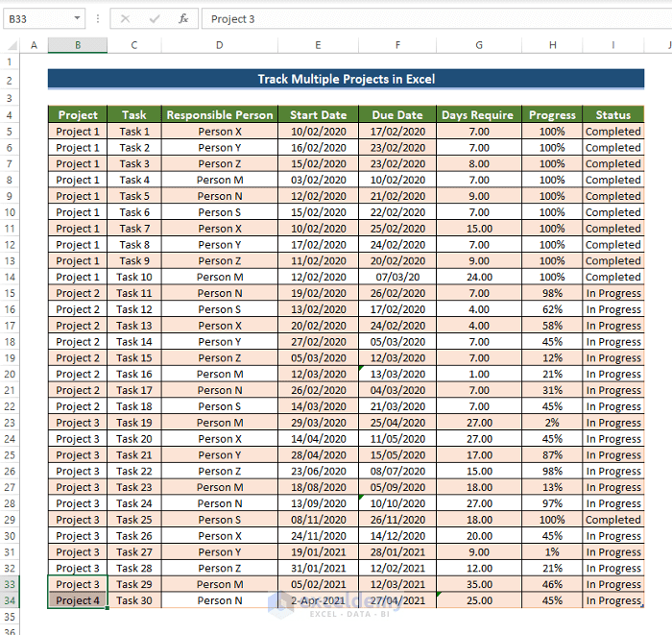The image size is (672, 635).
Task: Click the 'Progress' header cell
Action: pos(552,115)
